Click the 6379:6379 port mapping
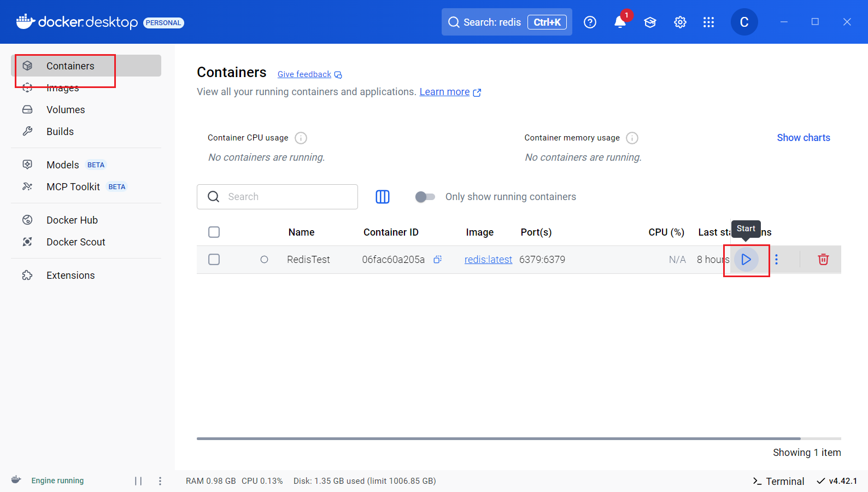868x492 pixels. (542, 260)
